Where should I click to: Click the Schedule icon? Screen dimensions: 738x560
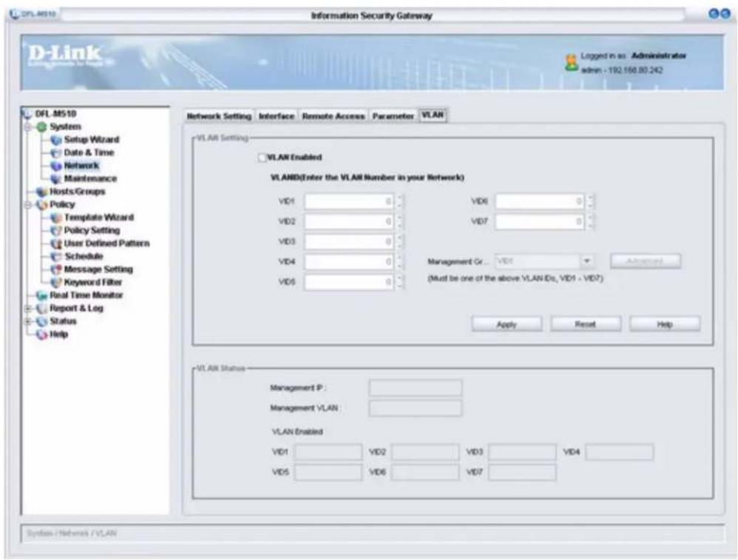[x=56, y=256]
